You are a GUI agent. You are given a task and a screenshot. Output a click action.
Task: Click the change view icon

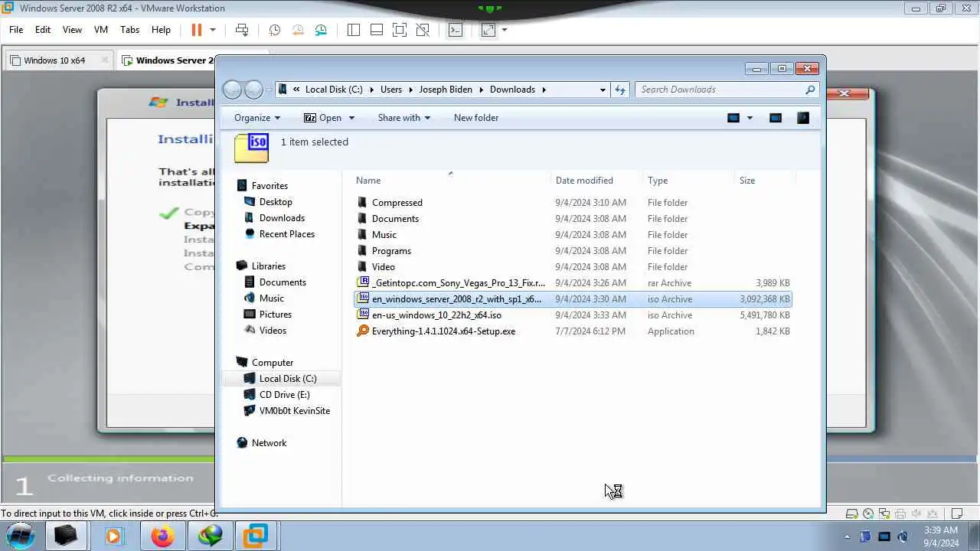pyautogui.click(x=733, y=118)
